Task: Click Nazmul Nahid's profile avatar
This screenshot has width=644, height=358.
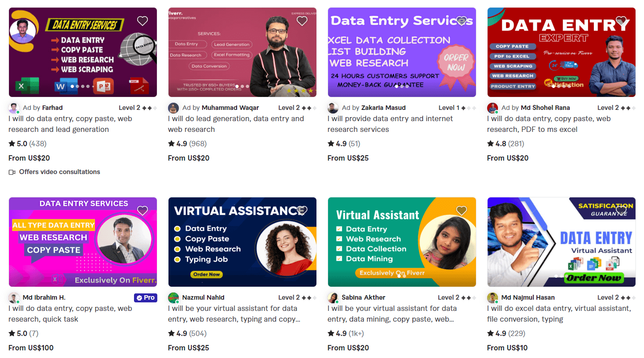Action: 173,297
